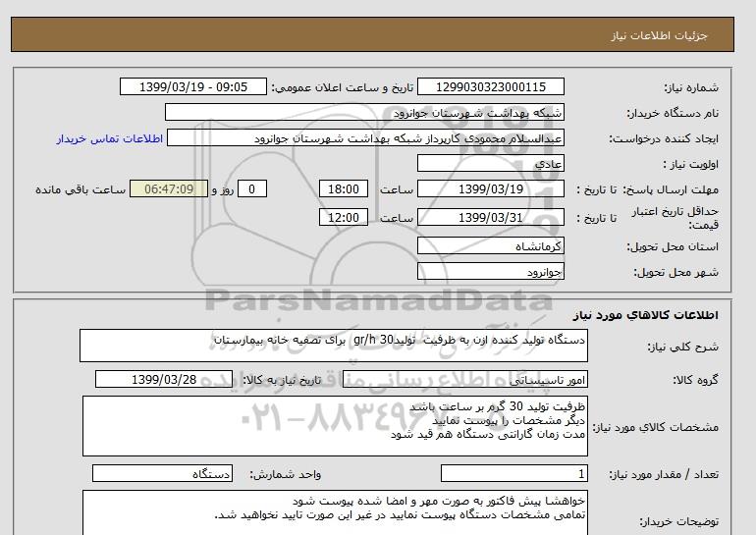This screenshot has width=756, height=535.
Task: Click label ایجاد کننده درخواست
Action: (664, 138)
